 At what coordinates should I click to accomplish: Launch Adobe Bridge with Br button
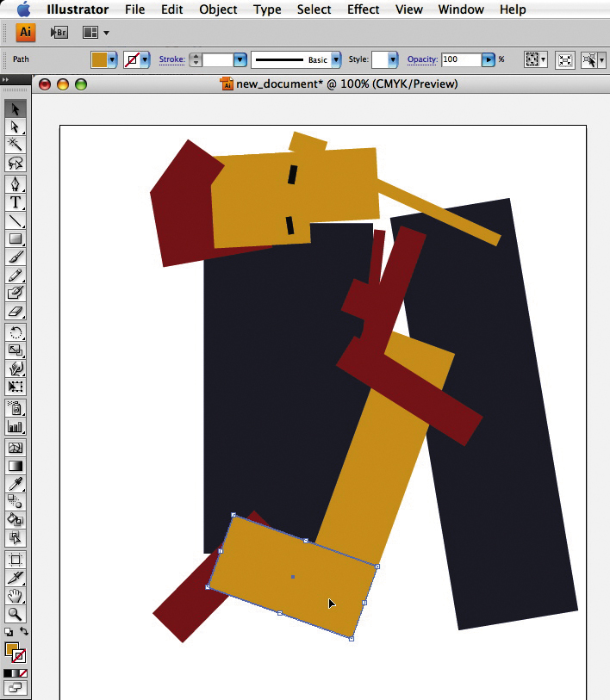(59, 33)
